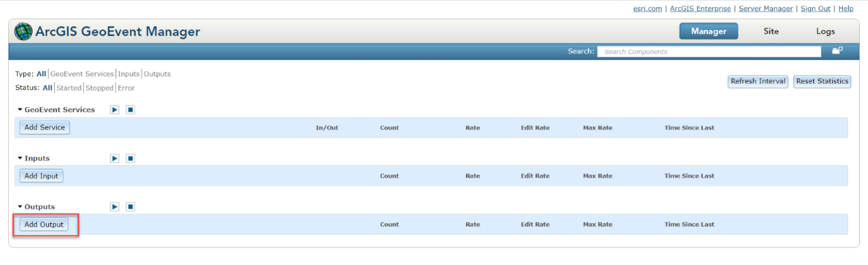Switch to the Manager tab
Viewport: 868px width, 265px height.
point(708,32)
